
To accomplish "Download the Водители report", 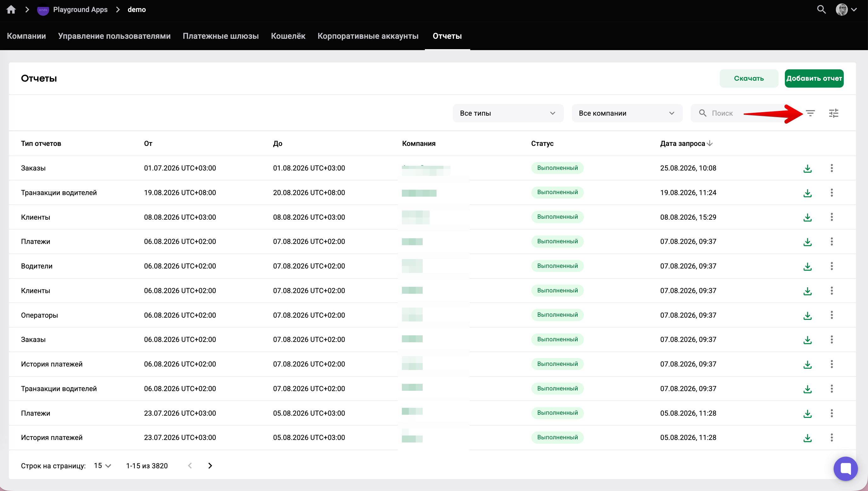I will tap(807, 266).
